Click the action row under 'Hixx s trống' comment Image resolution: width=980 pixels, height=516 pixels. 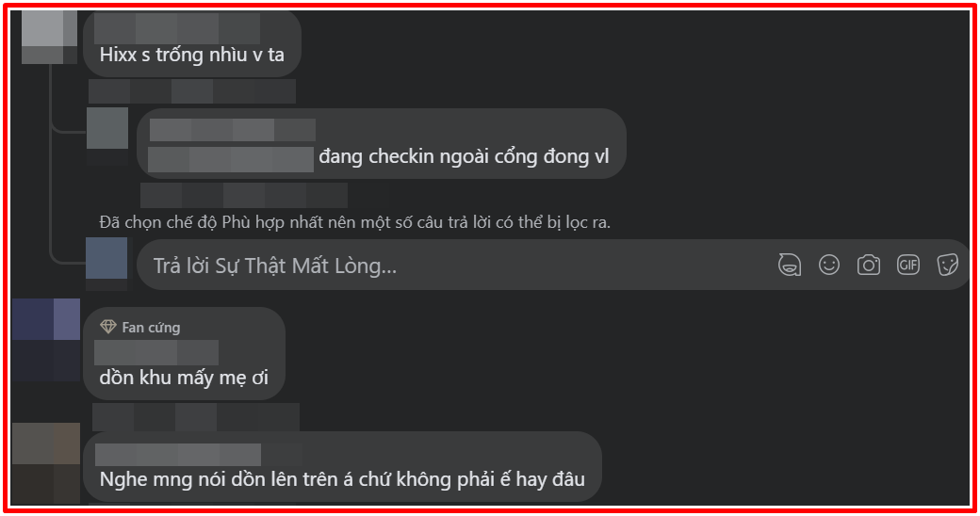pyautogui.click(x=192, y=91)
